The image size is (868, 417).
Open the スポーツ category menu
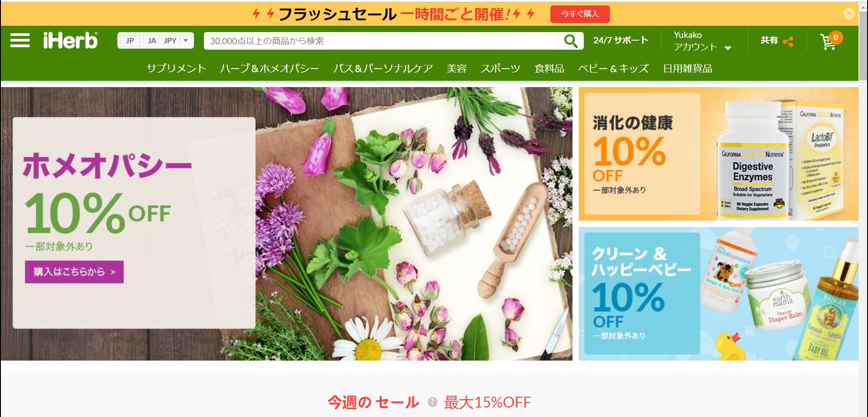point(500,69)
